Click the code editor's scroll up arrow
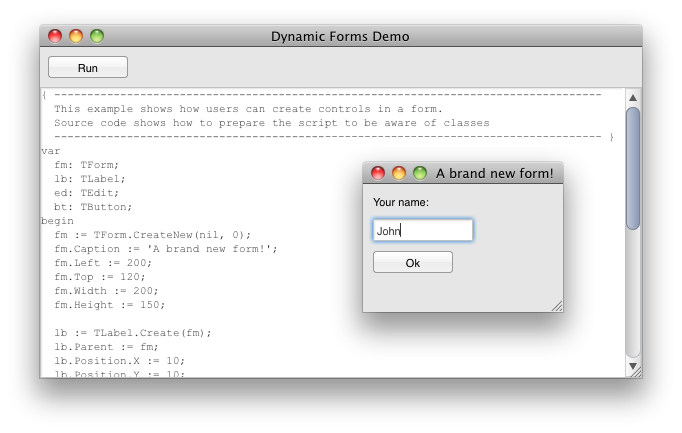 tap(632, 97)
